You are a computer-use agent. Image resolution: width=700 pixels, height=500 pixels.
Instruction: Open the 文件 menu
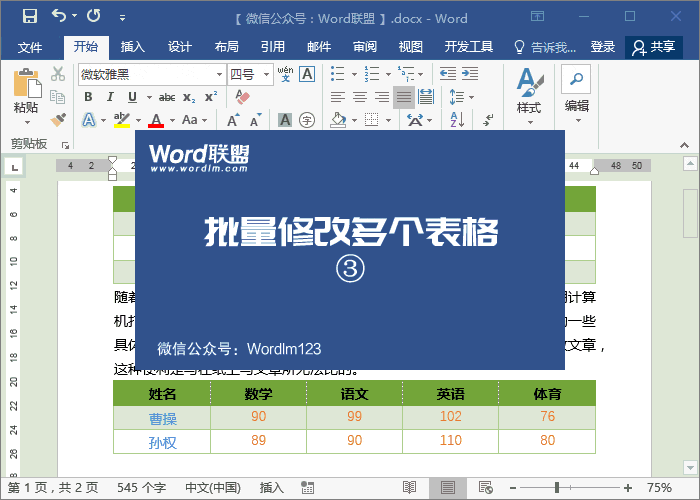tap(30, 47)
